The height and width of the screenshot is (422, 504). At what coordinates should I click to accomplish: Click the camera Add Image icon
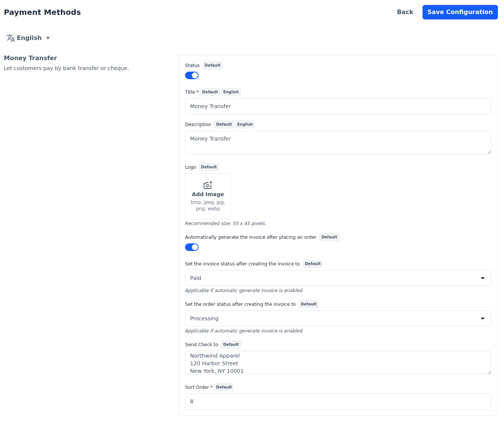208,185
